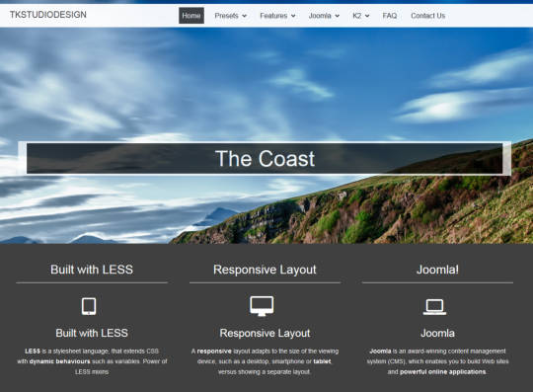The image size is (533, 392).
Task: Click the 'Built with LESS' subheading below tablet icon
Action: (x=92, y=333)
